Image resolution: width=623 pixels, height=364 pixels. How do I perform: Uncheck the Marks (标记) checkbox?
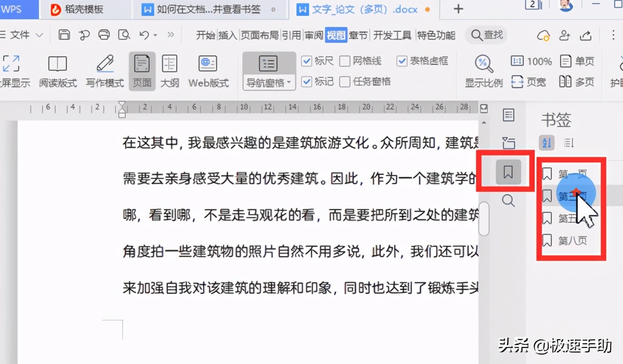pyautogui.click(x=306, y=81)
